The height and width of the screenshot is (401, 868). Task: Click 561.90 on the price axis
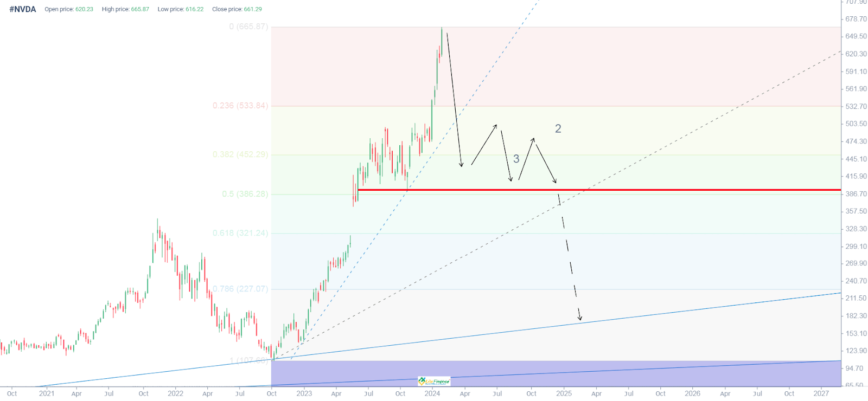tap(856, 89)
